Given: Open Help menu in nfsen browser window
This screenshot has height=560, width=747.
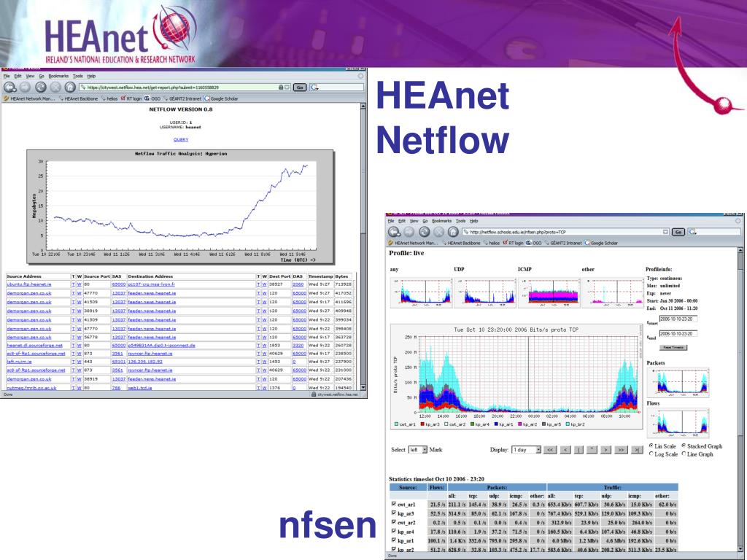Looking at the screenshot, I should (473, 221).
